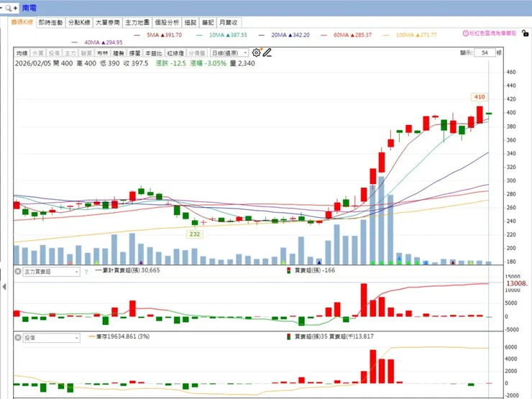Viewport: 532px width, 399px height.
Task: Toggle the 融資 overlay button
Action: (86, 53)
